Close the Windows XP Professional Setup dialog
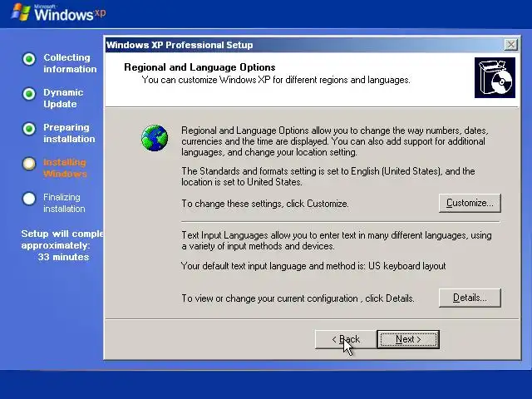 [510, 44]
